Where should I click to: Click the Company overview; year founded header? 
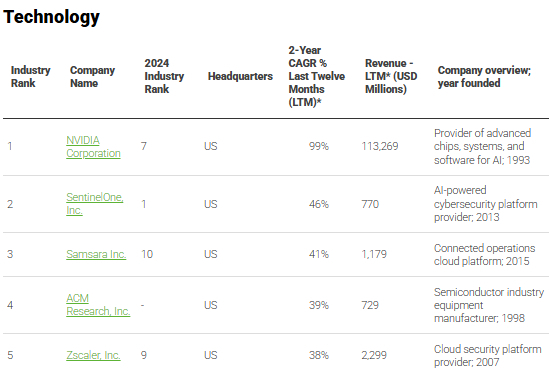click(484, 76)
